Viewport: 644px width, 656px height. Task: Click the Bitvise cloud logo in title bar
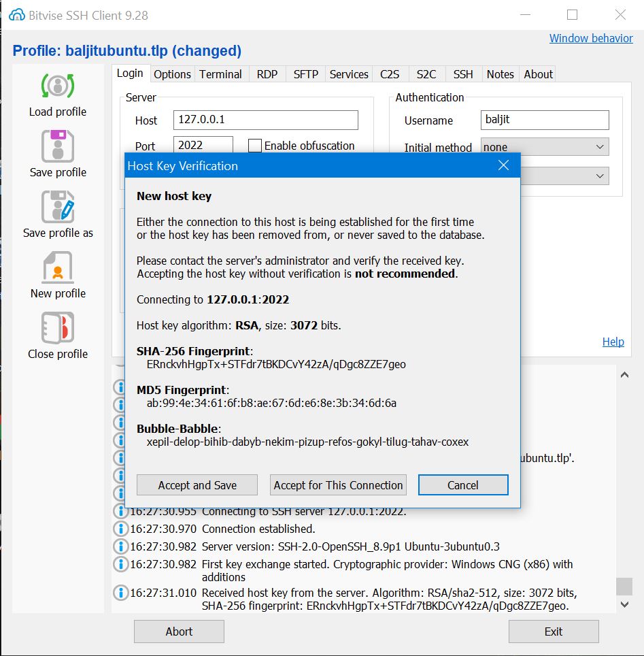point(17,15)
